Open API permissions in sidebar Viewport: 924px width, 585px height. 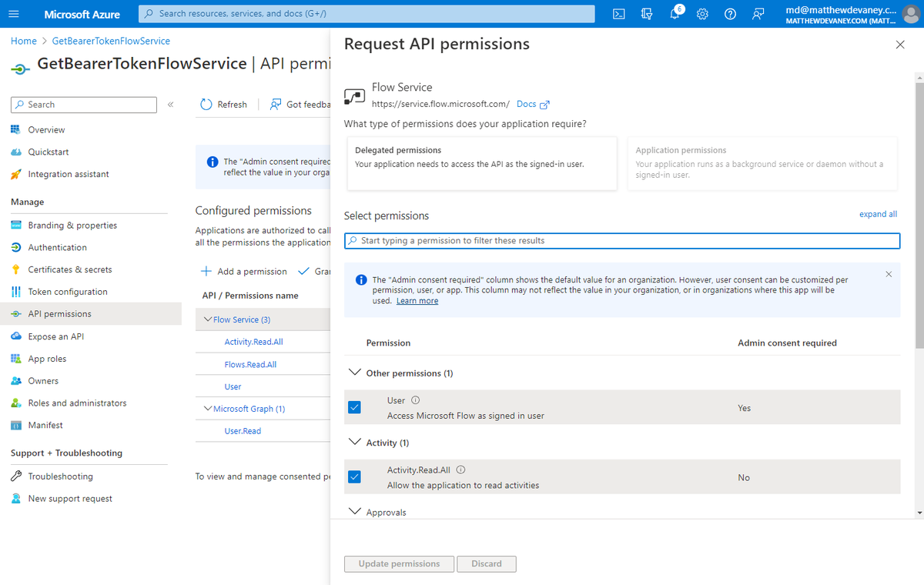pos(91,314)
